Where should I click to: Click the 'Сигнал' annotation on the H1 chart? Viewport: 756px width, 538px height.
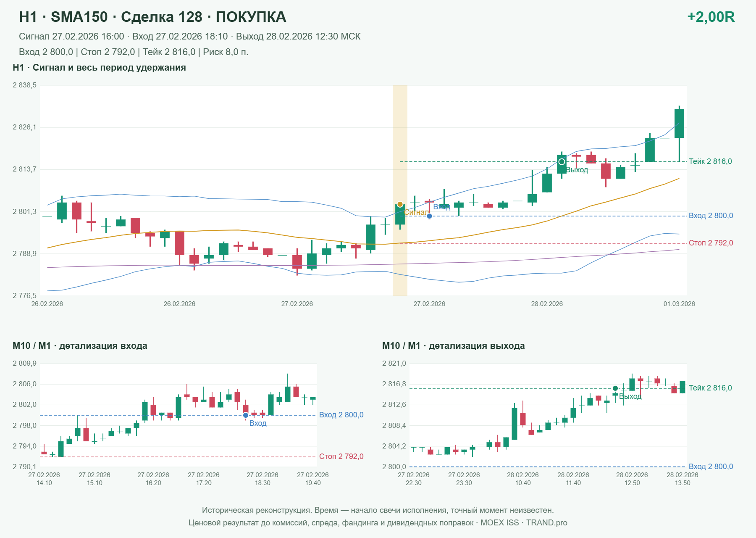416,212
